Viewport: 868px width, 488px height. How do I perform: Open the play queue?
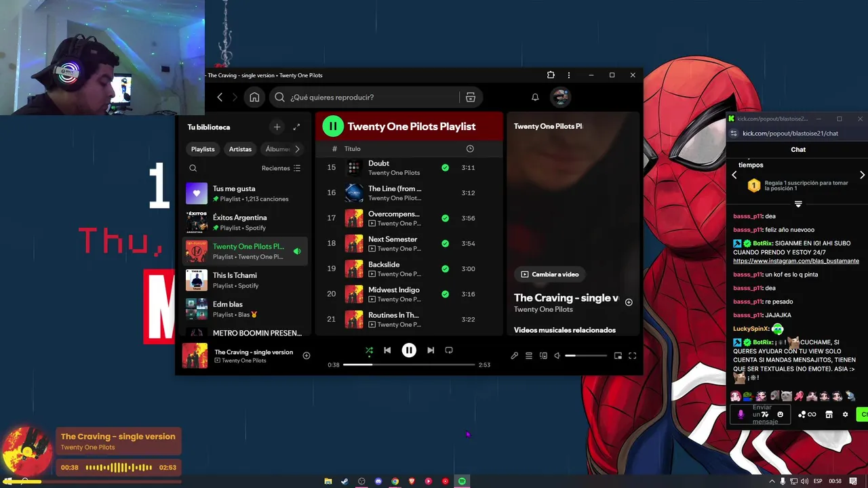coord(529,356)
